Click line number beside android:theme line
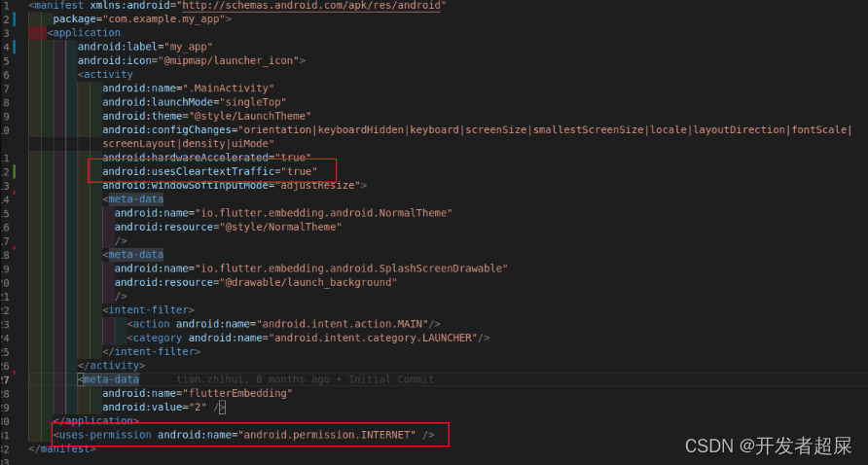 point(5,117)
